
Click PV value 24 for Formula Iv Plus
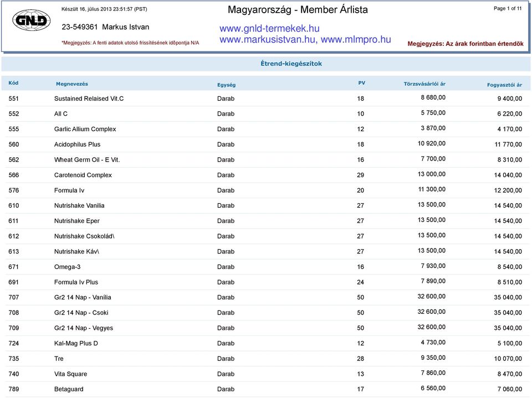[x=360, y=282]
